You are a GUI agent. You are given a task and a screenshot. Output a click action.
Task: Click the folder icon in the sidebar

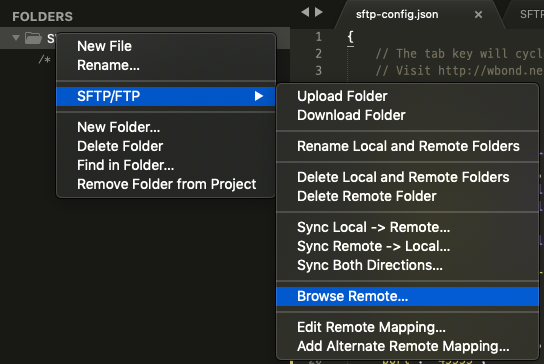click(33, 38)
